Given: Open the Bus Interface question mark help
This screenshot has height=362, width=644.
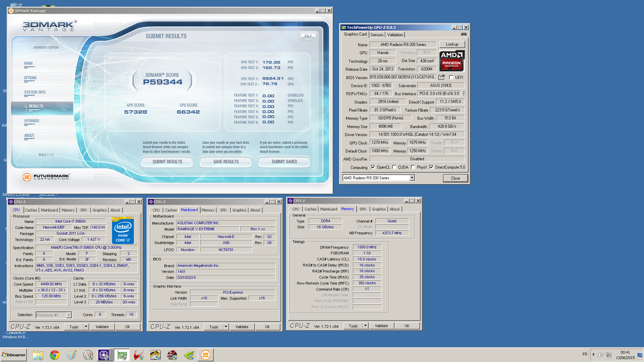Looking at the screenshot, I should click(464, 94).
